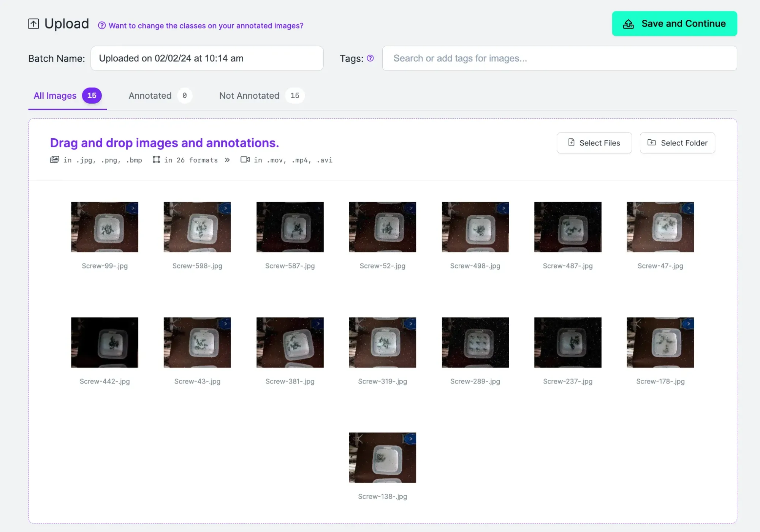Screen dimensions: 760x532
Task: Focus the tags search field
Action: (559, 58)
